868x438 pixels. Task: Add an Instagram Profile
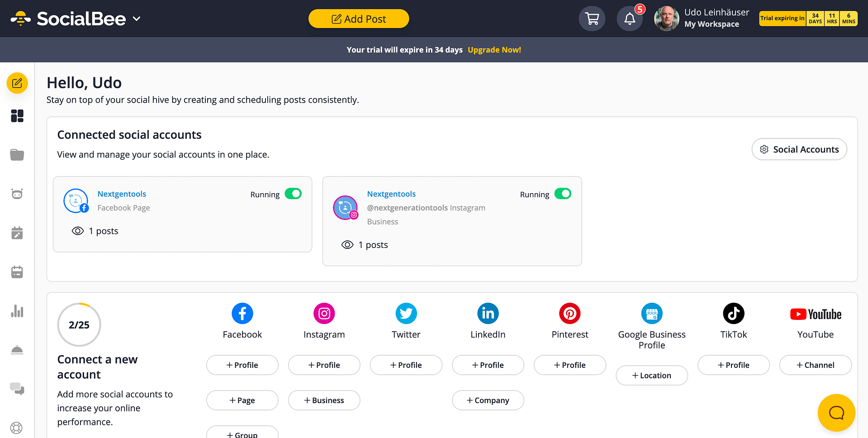(x=324, y=365)
